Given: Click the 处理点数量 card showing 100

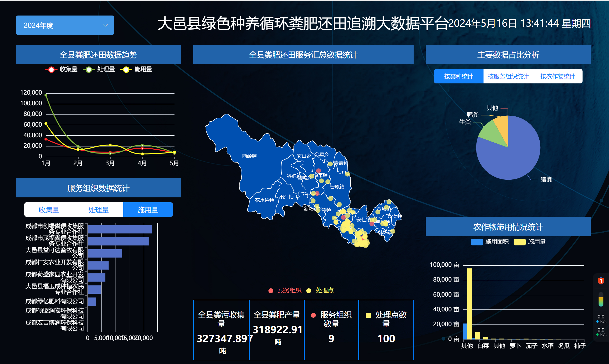Looking at the screenshot, I should [386, 330].
